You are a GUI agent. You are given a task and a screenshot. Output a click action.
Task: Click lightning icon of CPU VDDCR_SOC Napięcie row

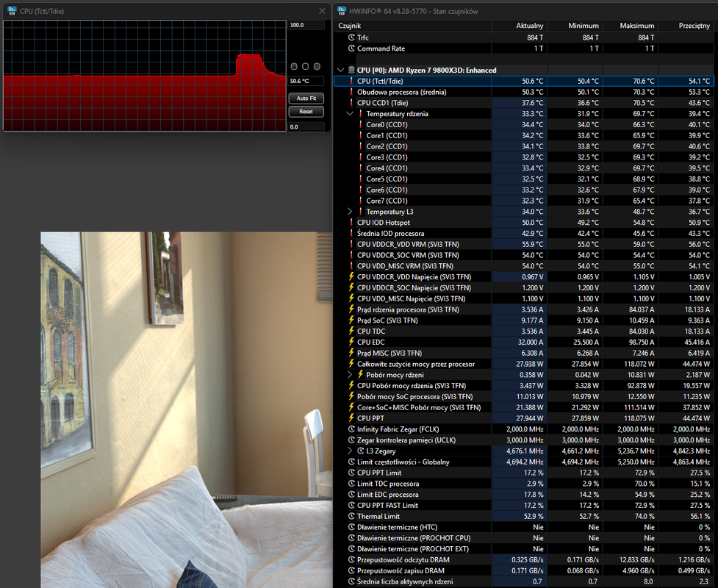click(x=351, y=287)
